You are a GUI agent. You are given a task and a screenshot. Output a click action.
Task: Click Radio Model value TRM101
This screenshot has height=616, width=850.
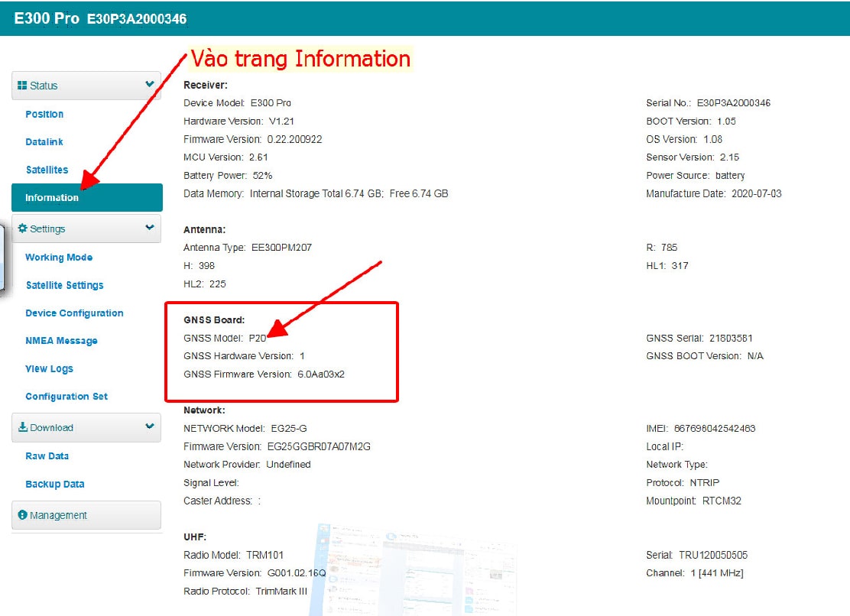click(265, 555)
